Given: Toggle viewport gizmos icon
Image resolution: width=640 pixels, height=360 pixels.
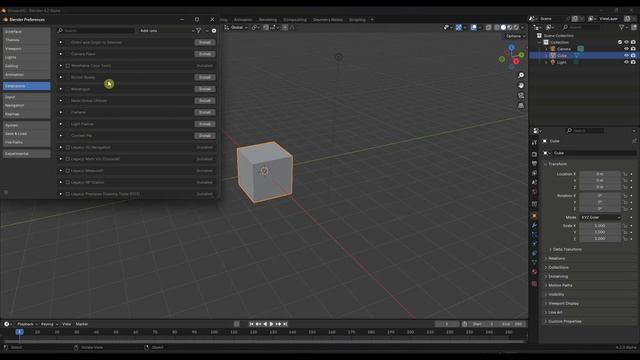Looking at the screenshot, I should click(x=459, y=27).
